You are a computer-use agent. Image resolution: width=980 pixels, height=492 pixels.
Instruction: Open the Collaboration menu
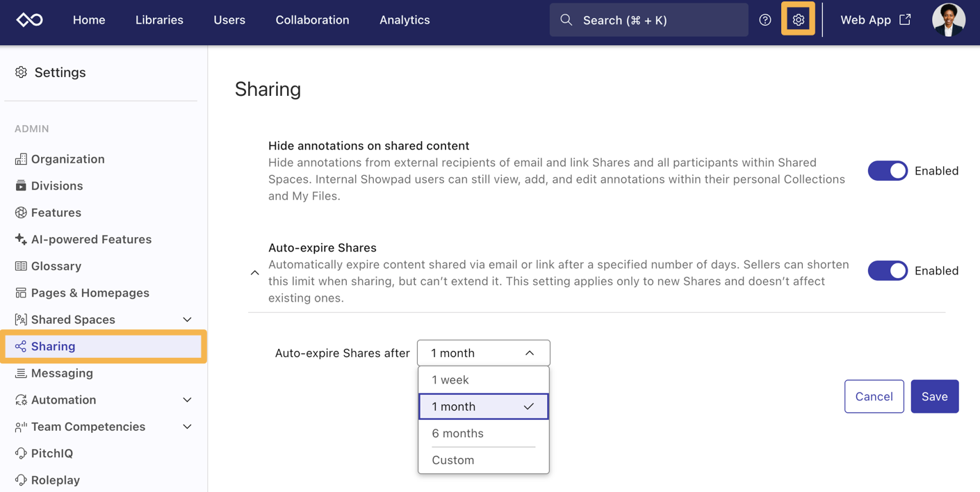(312, 20)
